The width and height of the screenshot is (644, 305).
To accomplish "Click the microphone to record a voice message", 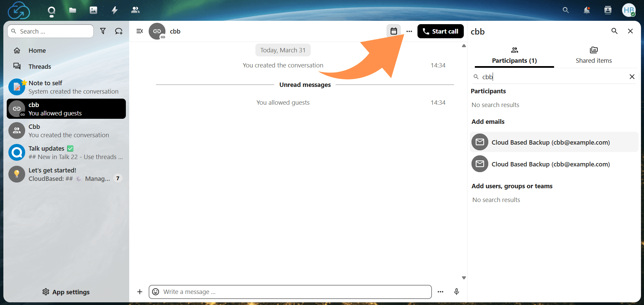I will click(x=456, y=292).
